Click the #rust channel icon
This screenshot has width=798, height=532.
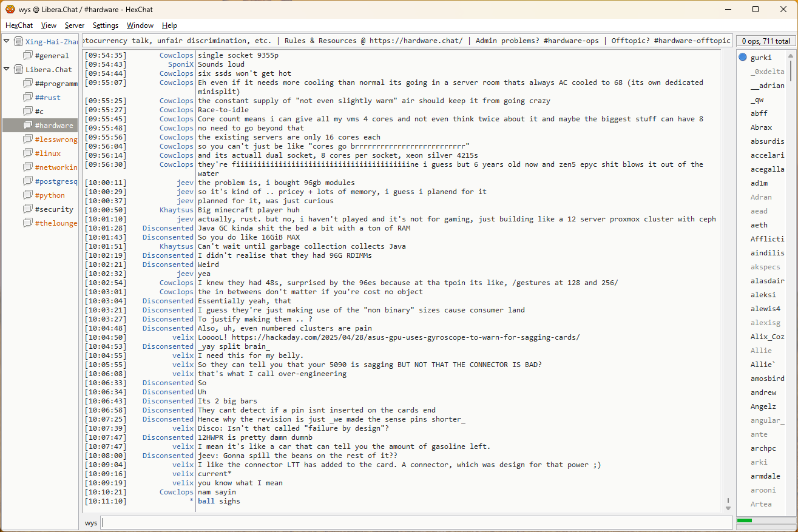point(28,98)
